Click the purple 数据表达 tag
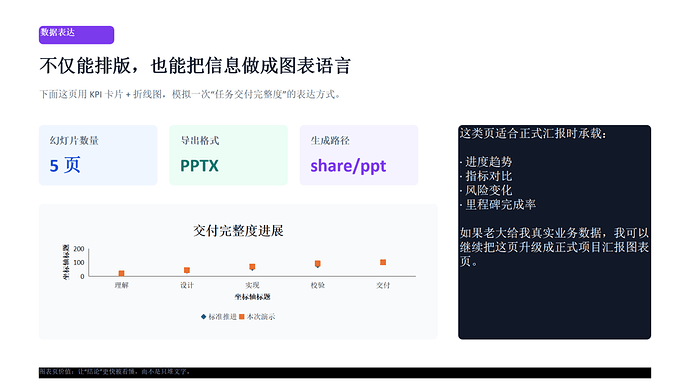The height and width of the screenshot is (388, 690). pyautogui.click(x=76, y=35)
